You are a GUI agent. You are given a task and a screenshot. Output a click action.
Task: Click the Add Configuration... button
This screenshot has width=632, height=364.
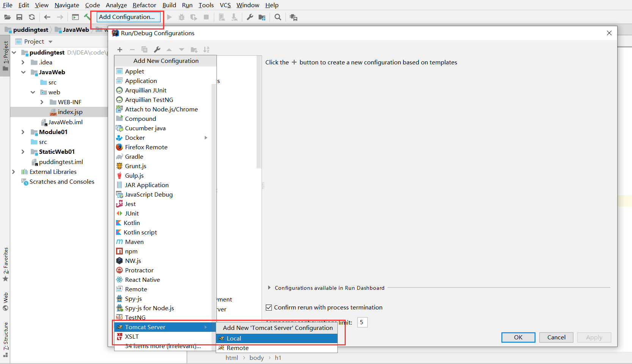tap(129, 17)
